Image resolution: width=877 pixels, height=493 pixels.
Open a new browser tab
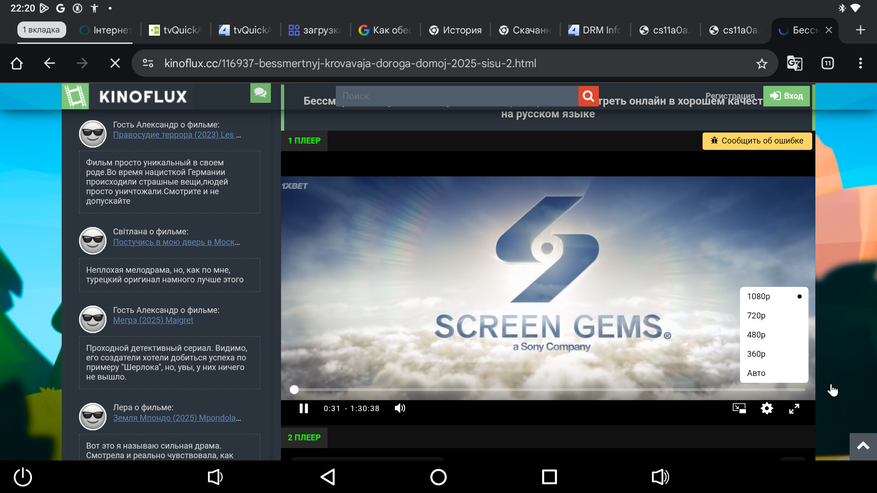(x=860, y=30)
